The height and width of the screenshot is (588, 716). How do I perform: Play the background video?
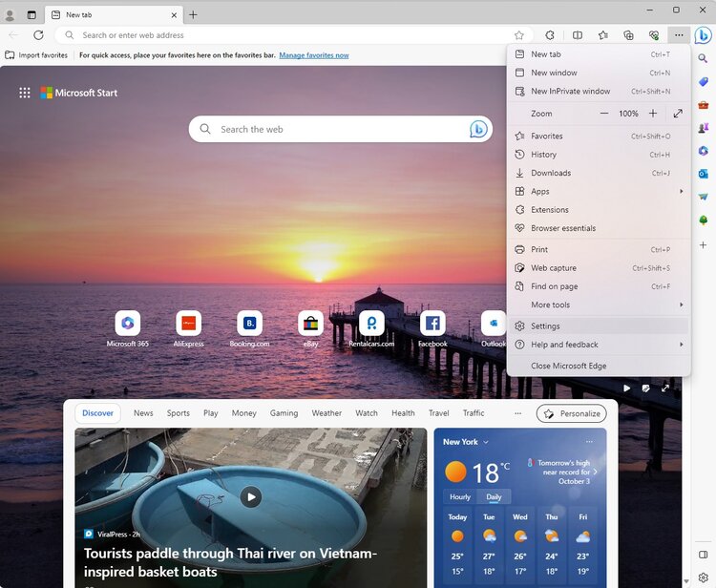pos(627,388)
